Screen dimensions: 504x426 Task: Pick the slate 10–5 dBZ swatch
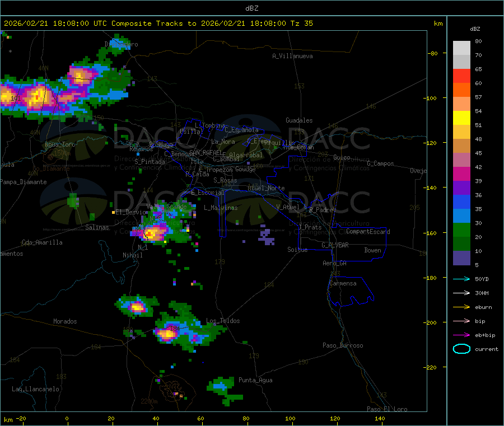pos(461,258)
